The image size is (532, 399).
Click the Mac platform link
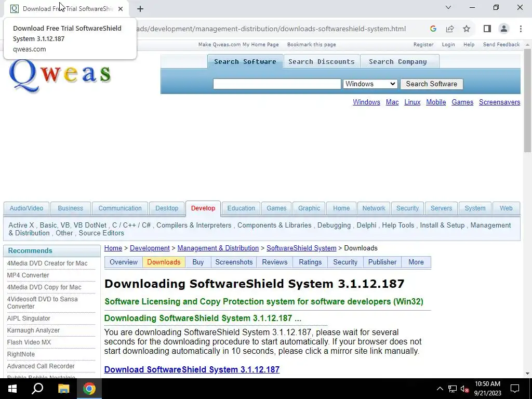coord(392,102)
